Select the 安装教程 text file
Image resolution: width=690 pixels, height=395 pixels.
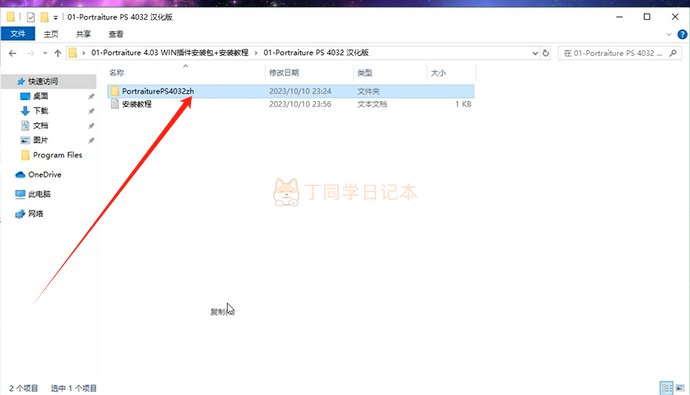coord(290,104)
